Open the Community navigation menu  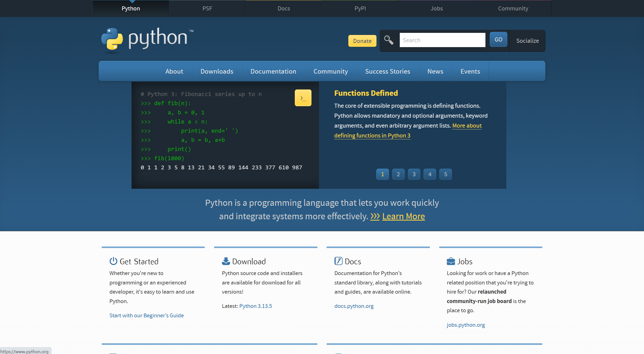[330, 71]
